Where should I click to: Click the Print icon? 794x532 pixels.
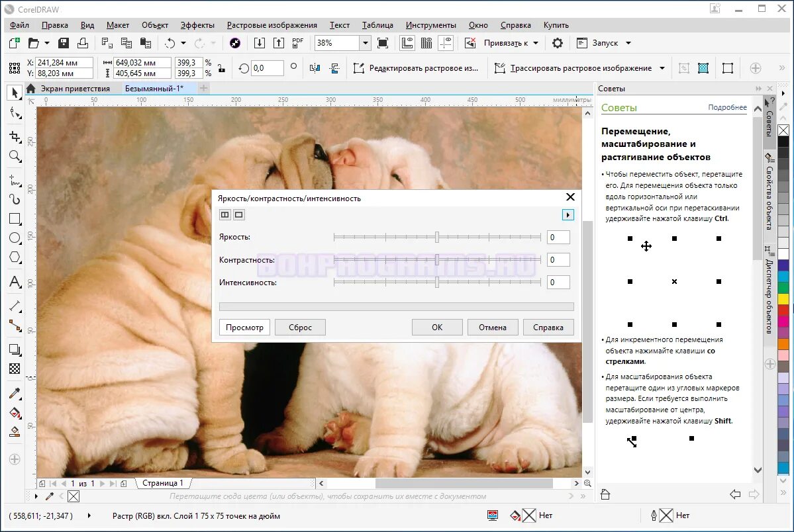83,43
